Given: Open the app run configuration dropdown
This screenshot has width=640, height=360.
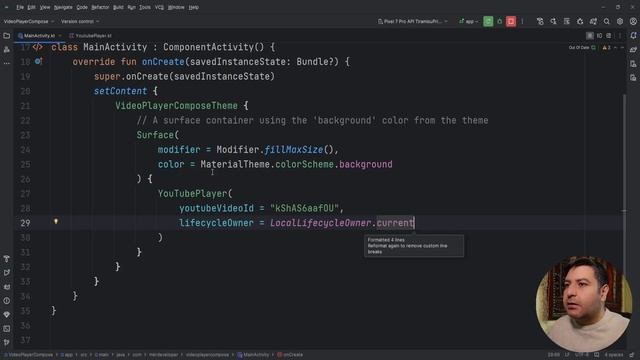Looking at the screenshot, I should [468, 21].
